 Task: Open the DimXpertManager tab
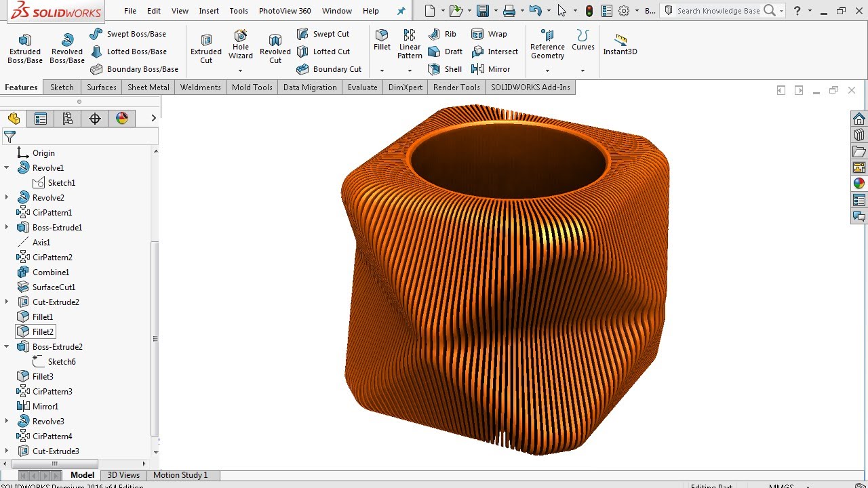pyautogui.click(x=95, y=119)
